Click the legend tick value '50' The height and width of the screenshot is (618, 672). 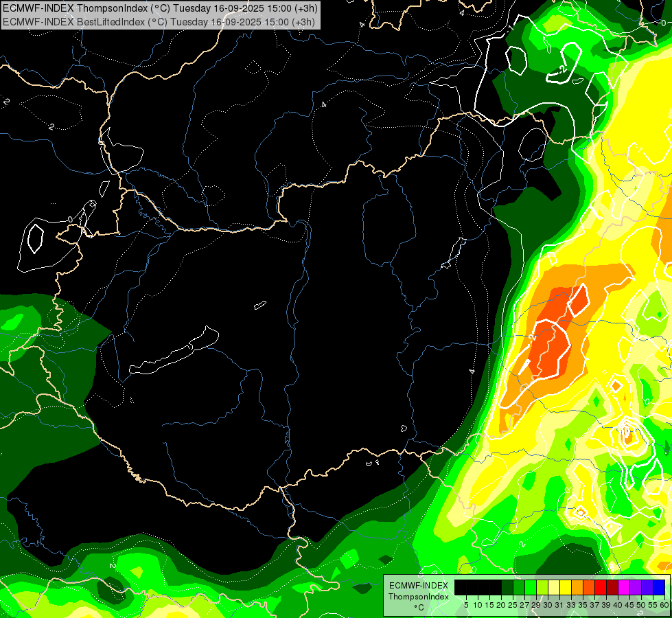642,605
